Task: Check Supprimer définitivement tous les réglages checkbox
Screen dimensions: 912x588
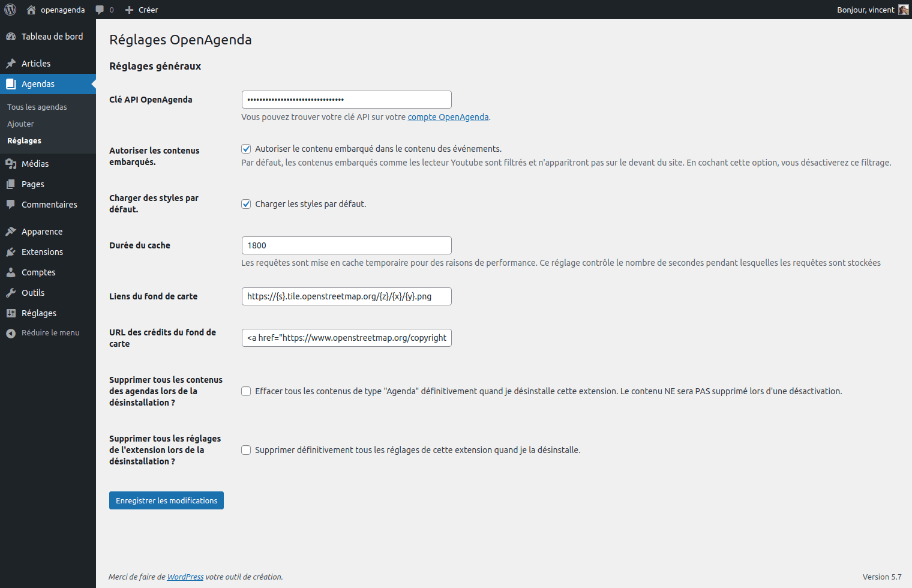Action: (x=246, y=450)
